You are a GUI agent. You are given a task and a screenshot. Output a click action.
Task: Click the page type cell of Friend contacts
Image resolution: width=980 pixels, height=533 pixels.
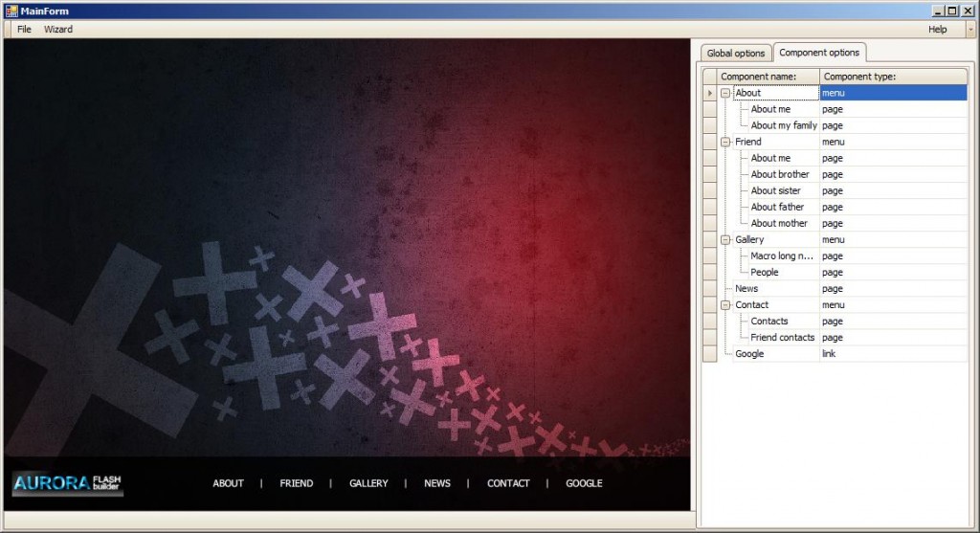(893, 338)
